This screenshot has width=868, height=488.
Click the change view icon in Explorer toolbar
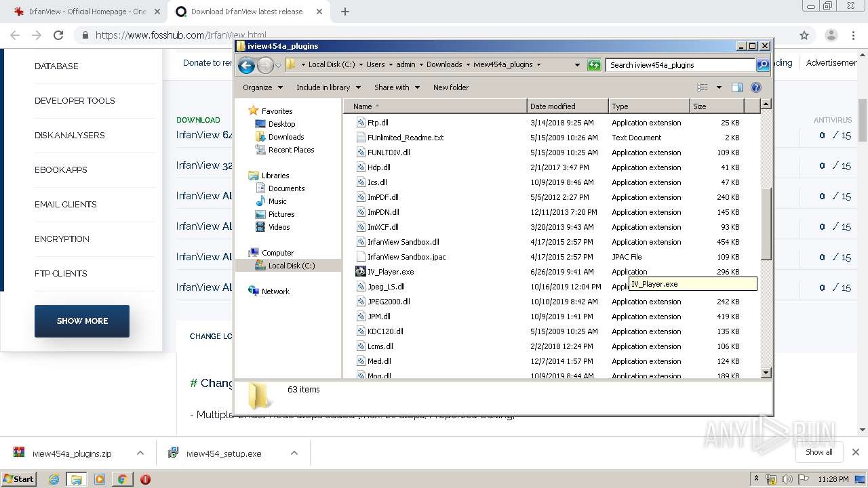703,87
